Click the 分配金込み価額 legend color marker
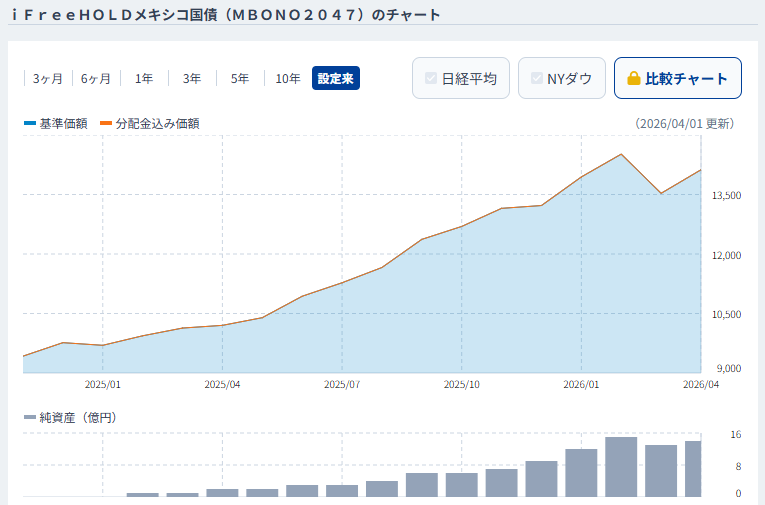The width and height of the screenshot is (765, 505). click(106, 123)
